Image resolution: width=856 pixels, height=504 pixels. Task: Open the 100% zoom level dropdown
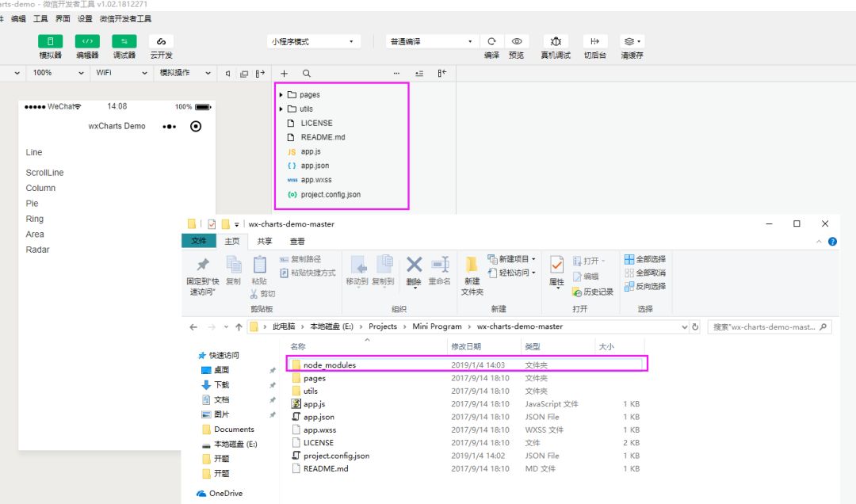point(58,73)
